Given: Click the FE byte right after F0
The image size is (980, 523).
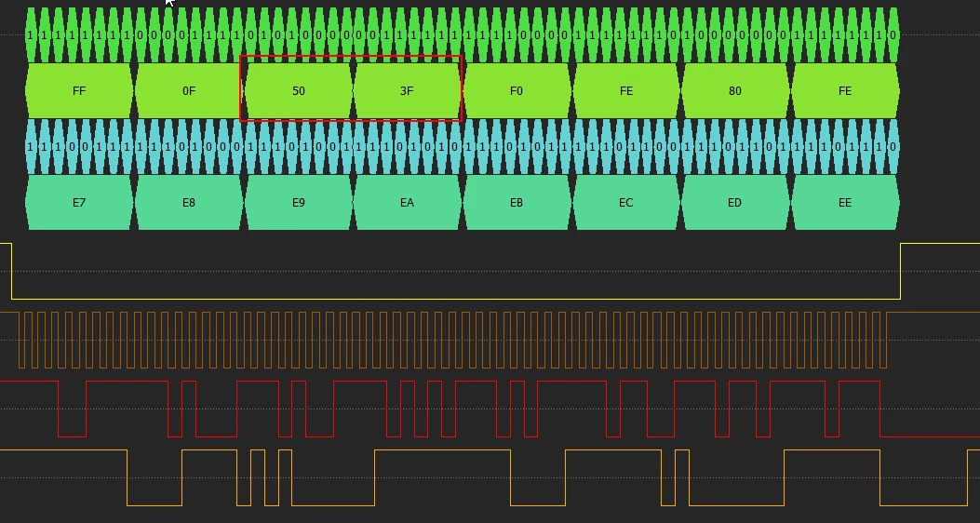Looking at the screenshot, I should [x=625, y=90].
